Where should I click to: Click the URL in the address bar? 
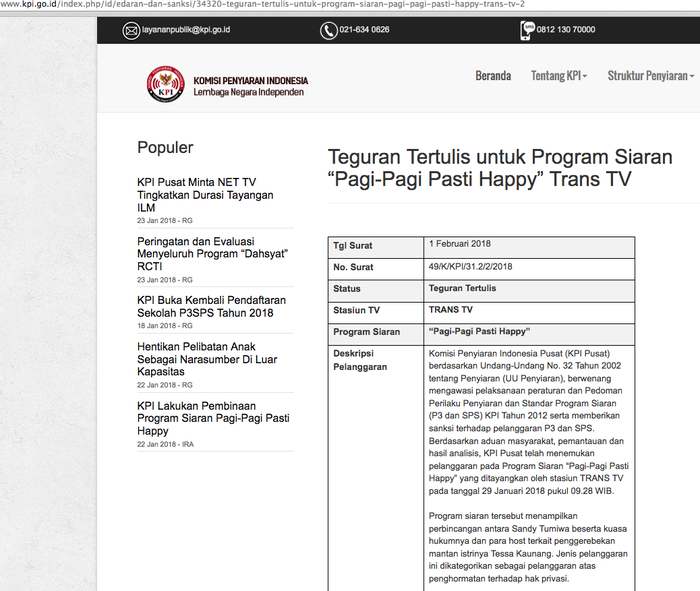(262, 4)
